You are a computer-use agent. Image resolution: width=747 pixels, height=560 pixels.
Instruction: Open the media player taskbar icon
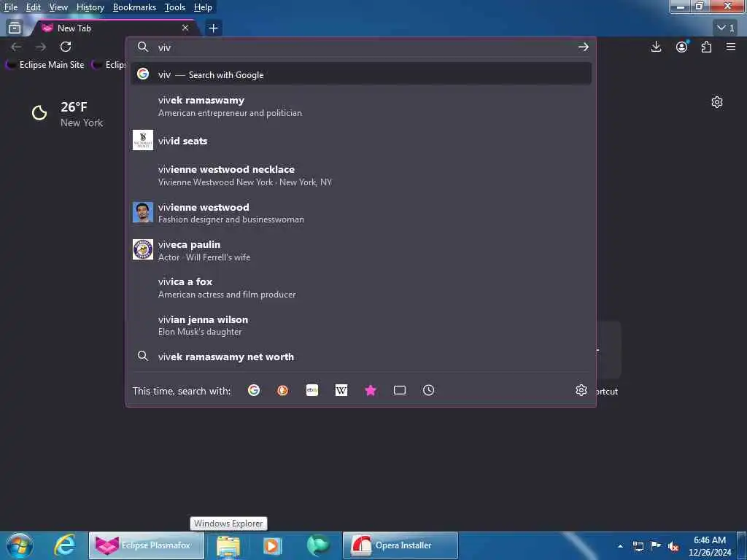pos(273,545)
